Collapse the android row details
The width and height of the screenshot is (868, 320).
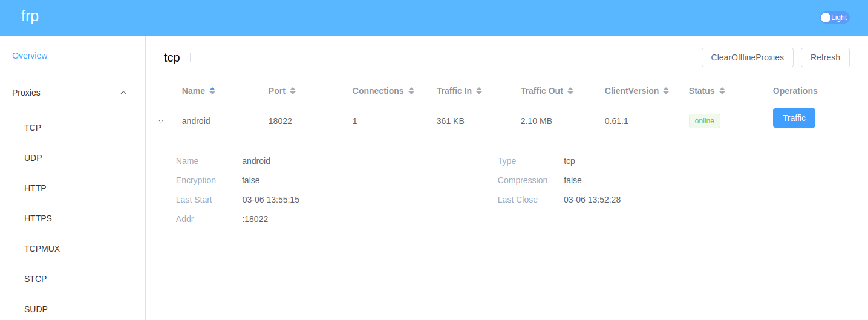click(161, 121)
